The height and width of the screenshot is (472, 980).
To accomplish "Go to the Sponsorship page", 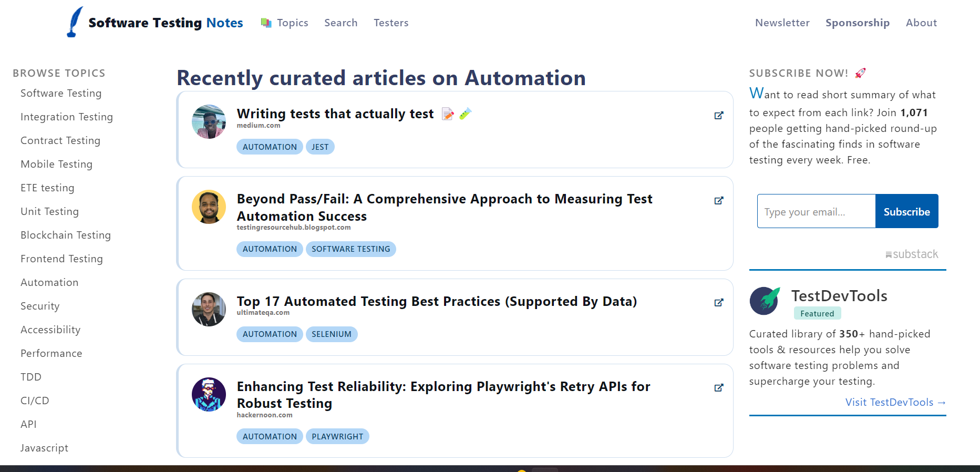I will click(858, 23).
